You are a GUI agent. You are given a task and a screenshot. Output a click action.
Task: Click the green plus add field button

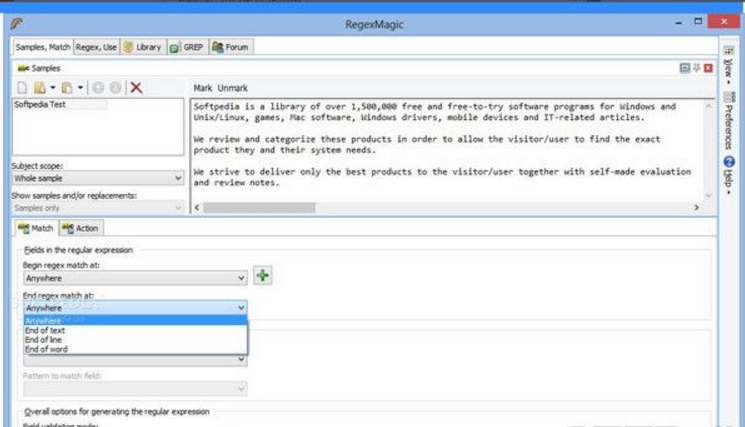(263, 275)
